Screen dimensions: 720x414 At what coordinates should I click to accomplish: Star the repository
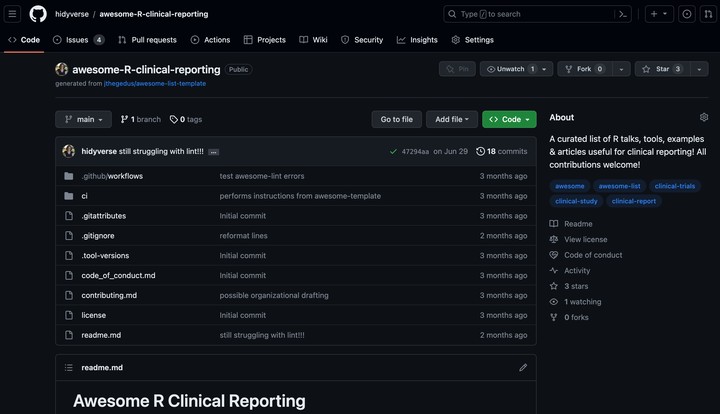click(663, 69)
